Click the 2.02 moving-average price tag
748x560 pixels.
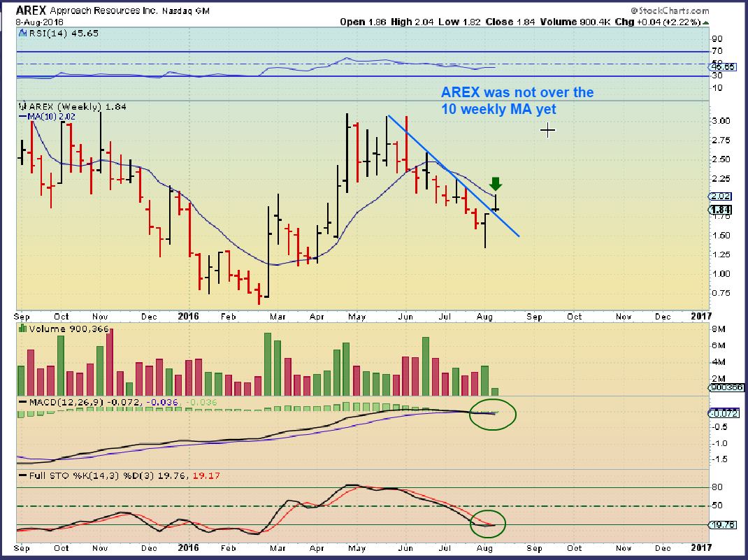(x=720, y=196)
